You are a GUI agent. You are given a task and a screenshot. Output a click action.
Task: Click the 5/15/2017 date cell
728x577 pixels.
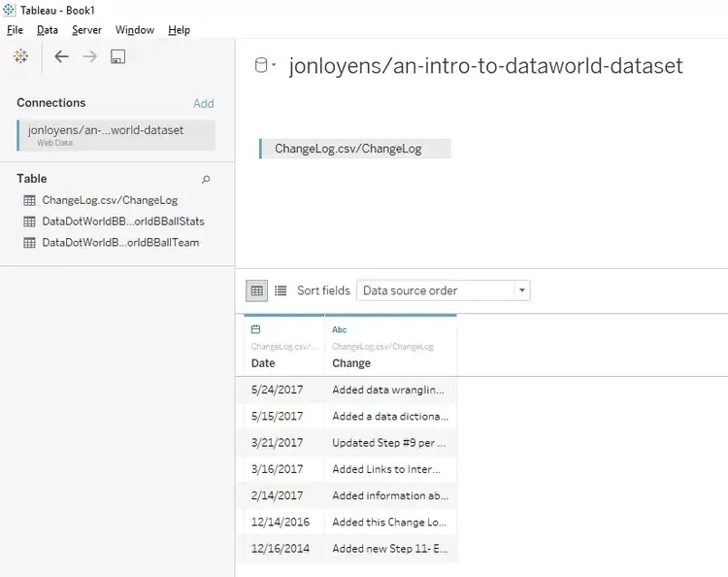(284, 417)
